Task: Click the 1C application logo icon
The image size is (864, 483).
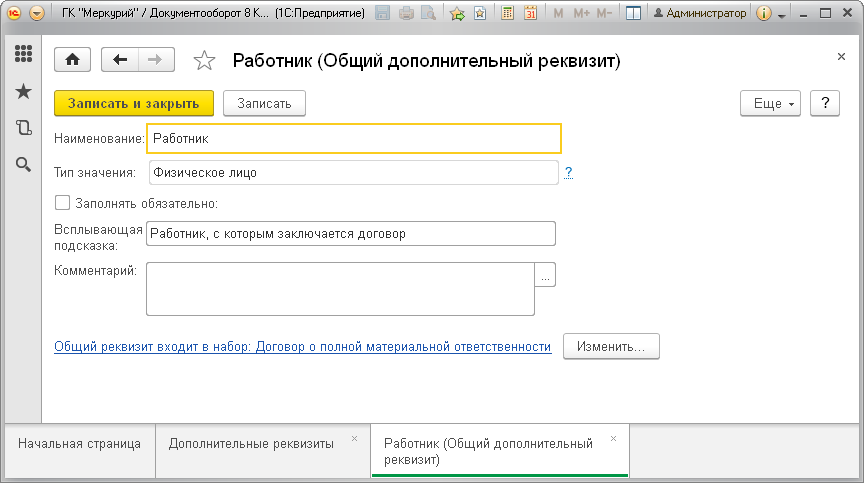Action: click(14, 13)
